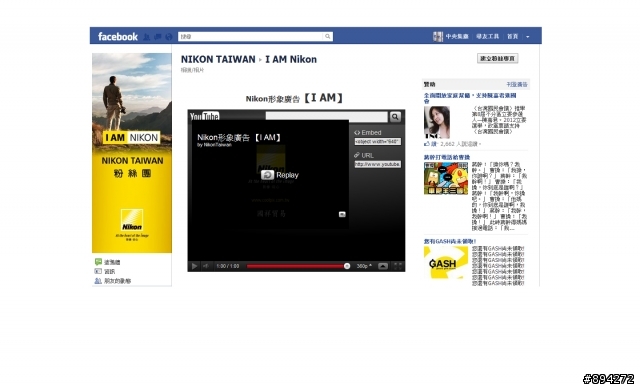
Task: Click the Facebook logo
Action: 118,37
